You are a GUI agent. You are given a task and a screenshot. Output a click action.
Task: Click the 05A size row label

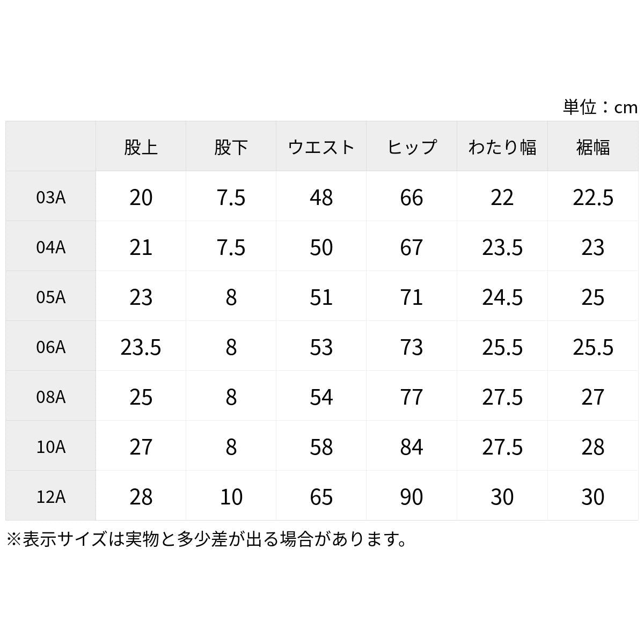pyautogui.click(x=50, y=296)
